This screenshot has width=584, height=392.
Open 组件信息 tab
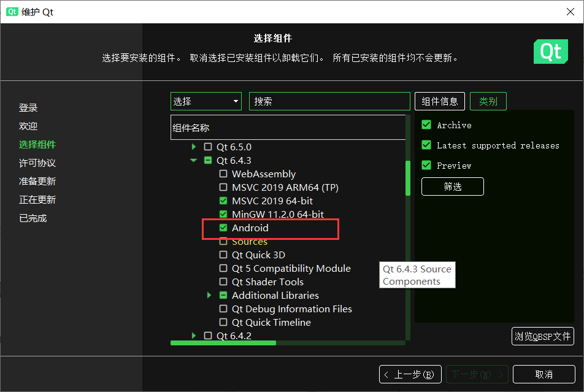point(439,101)
